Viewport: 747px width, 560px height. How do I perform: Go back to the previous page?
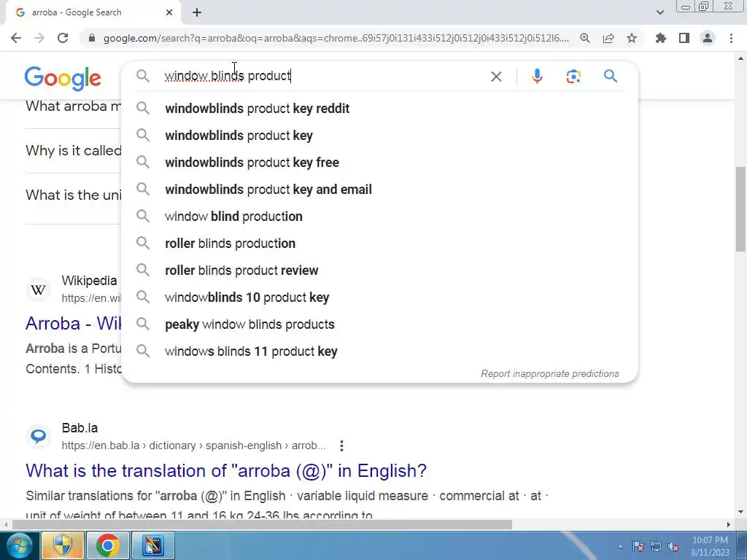pos(16,38)
